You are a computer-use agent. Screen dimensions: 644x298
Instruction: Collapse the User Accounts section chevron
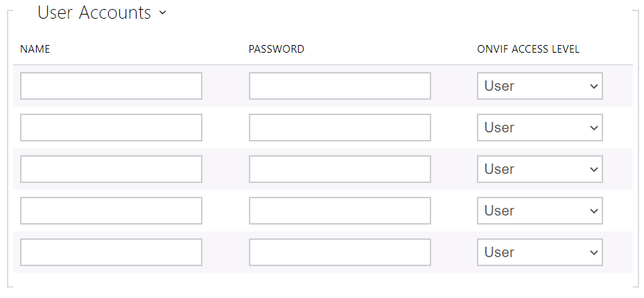pyautogui.click(x=162, y=13)
